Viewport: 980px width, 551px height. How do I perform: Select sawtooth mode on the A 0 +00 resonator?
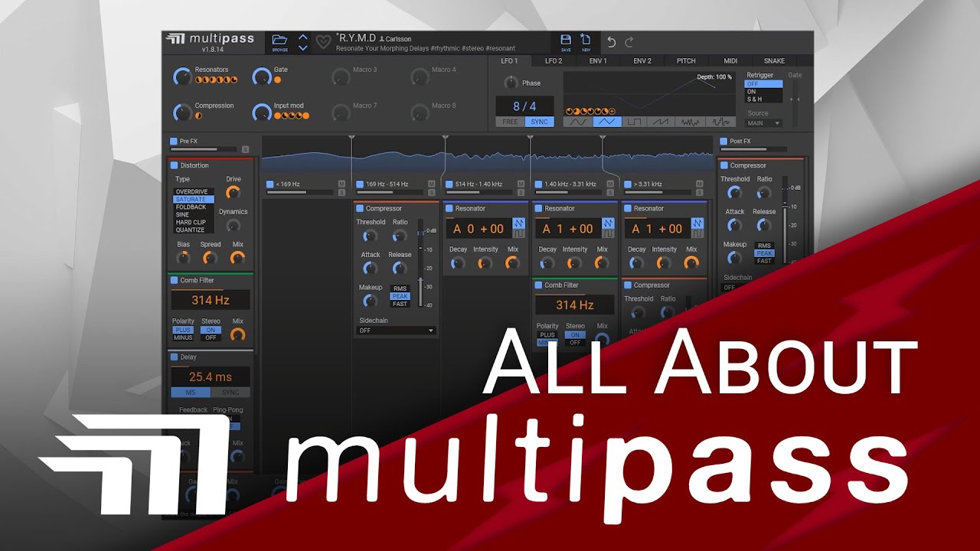(x=519, y=223)
